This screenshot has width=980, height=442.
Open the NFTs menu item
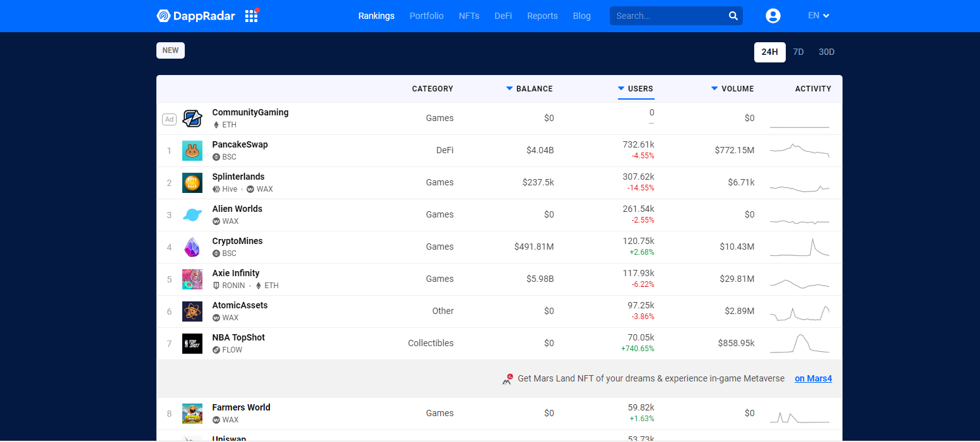469,16
